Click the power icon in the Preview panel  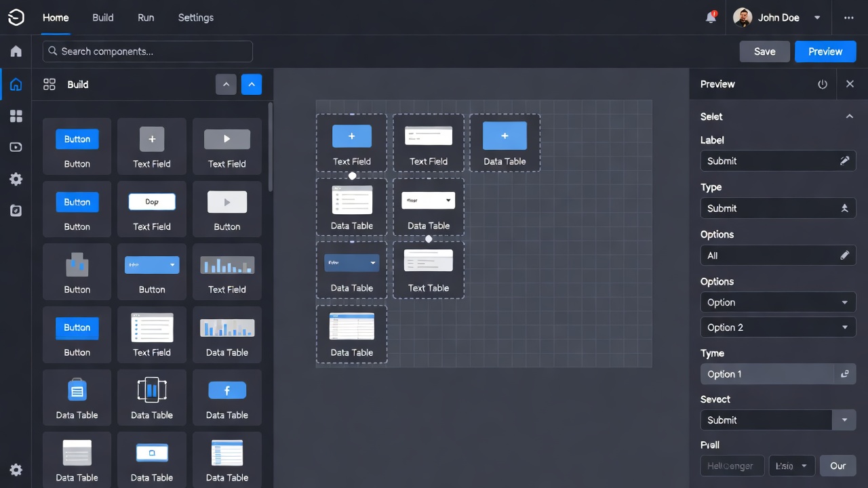(x=823, y=84)
